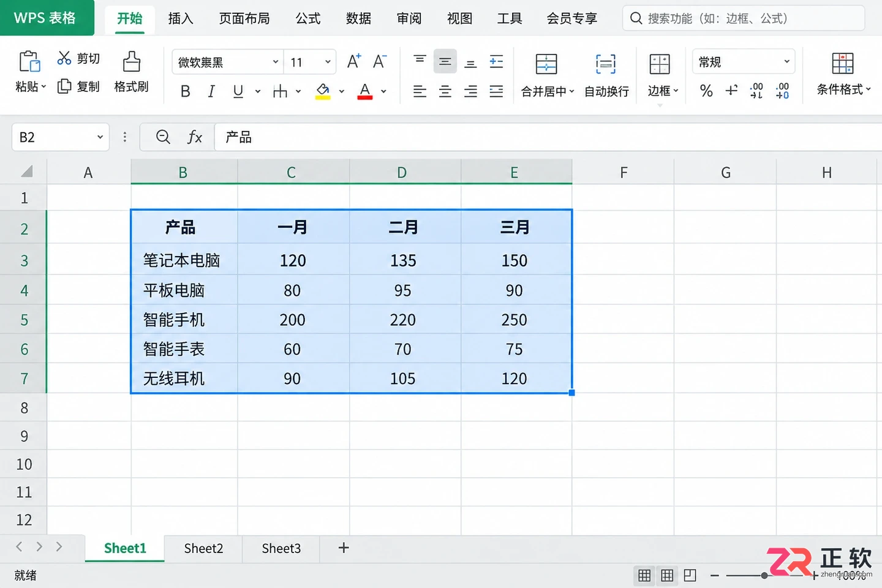Open the 边框 borders menu
This screenshot has width=882, height=588.
click(x=663, y=75)
